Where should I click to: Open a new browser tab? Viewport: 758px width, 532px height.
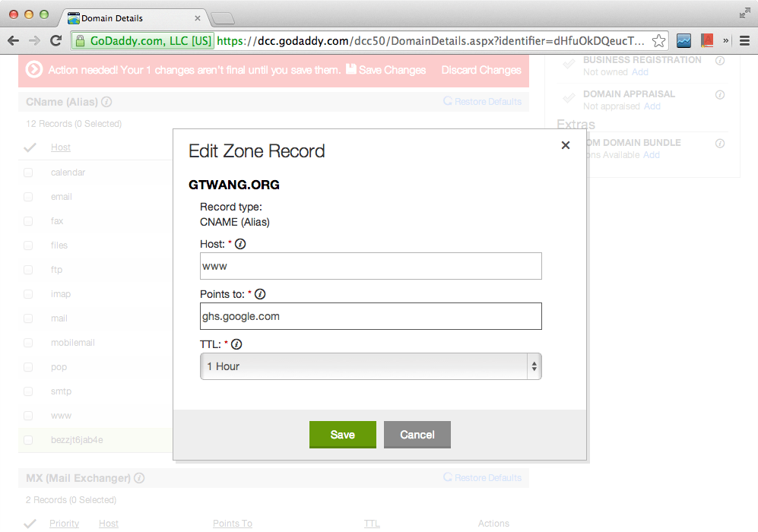point(223,18)
